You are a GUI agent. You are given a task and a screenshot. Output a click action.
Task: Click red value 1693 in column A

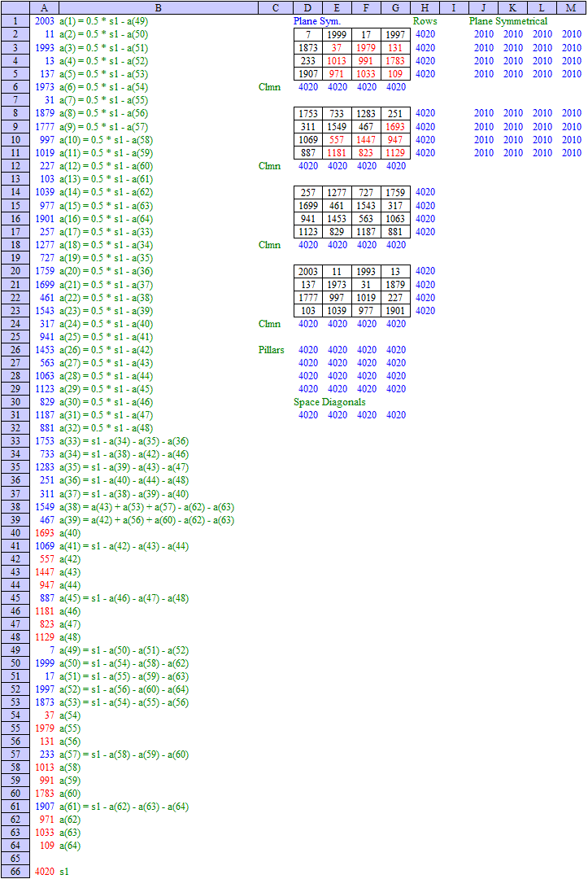pos(44,533)
